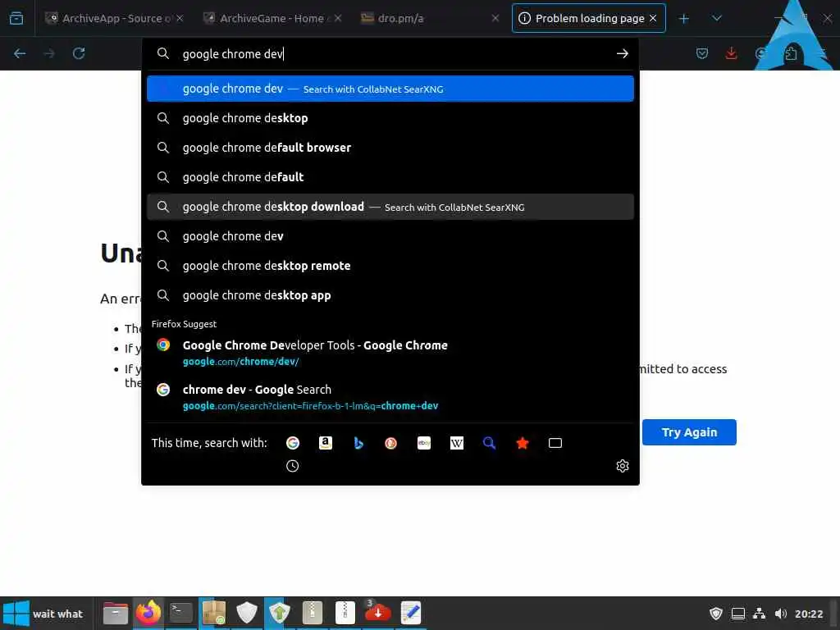Search this time with Amazon
This screenshot has width=840, height=630.
pos(326,443)
